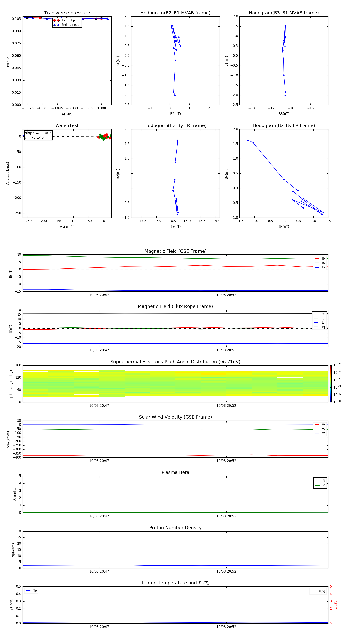Click '2nd half path' legend entry
The width and height of the screenshot is (351, 644).
(x=67, y=25)
